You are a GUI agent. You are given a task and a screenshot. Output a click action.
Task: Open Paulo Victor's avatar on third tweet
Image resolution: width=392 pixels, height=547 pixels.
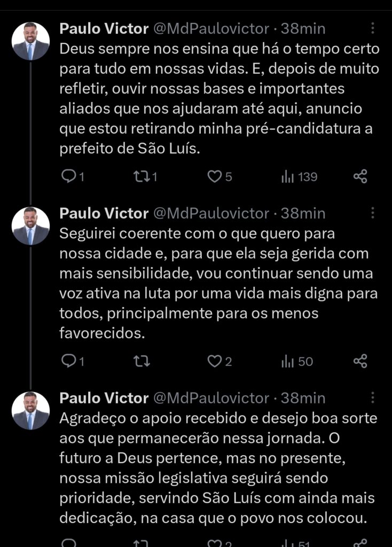31,411
